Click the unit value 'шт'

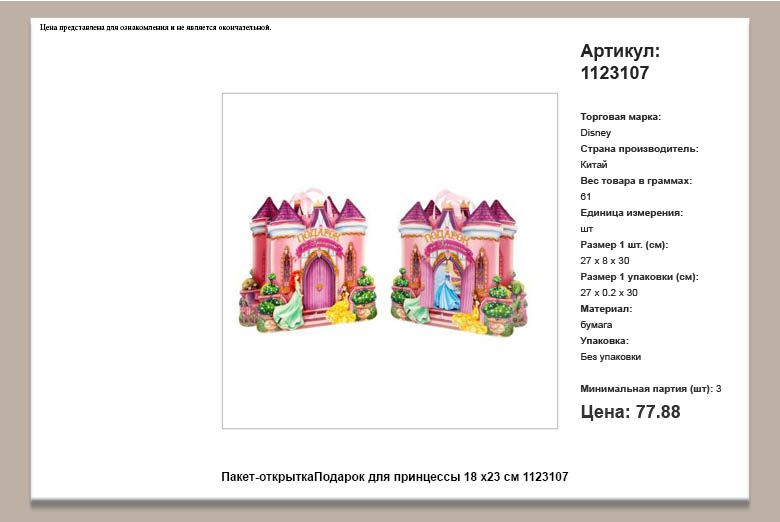click(586, 229)
